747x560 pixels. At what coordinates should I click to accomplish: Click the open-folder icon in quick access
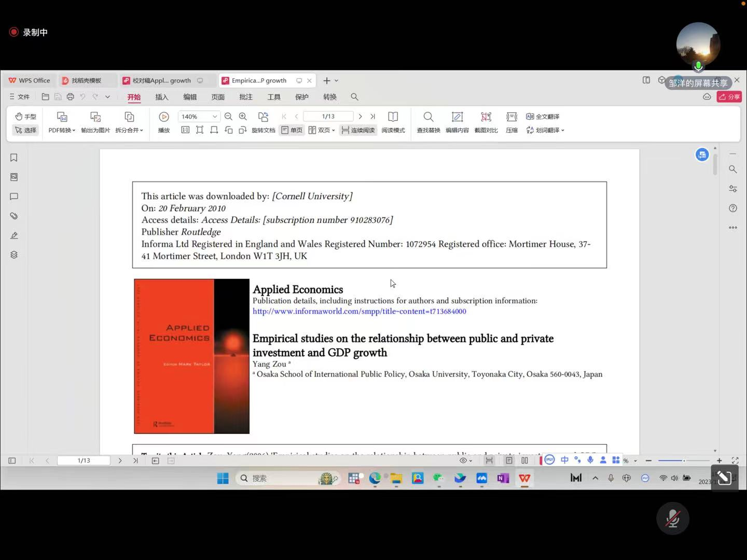click(46, 97)
